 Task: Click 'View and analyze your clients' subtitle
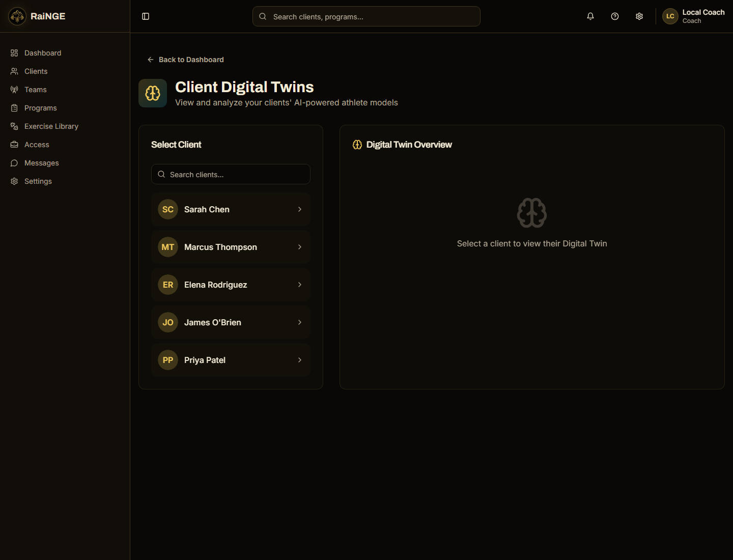coord(287,102)
